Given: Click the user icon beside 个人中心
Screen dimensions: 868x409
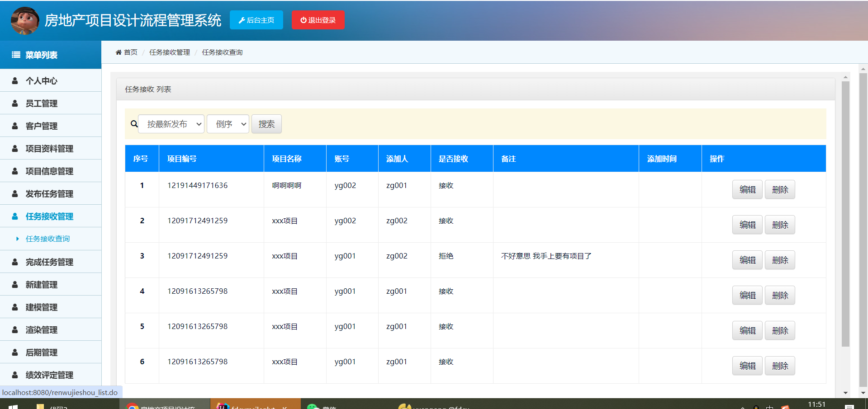Looking at the screenshot, I should pos(15,80).
